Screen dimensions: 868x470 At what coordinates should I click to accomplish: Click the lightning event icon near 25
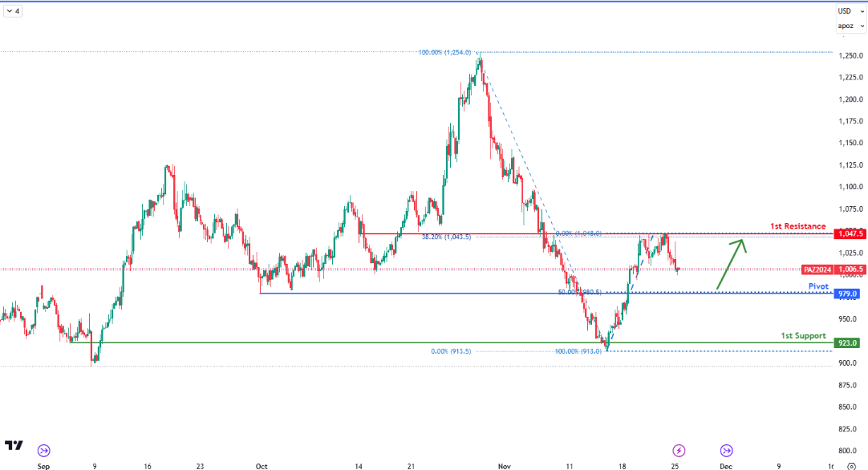679,451
